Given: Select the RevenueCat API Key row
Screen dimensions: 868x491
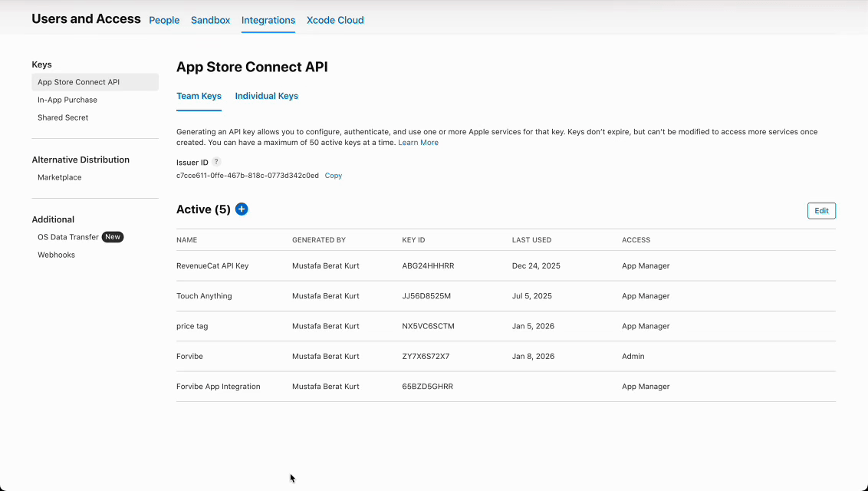Looking at the screenshot, I should [212, 265].
